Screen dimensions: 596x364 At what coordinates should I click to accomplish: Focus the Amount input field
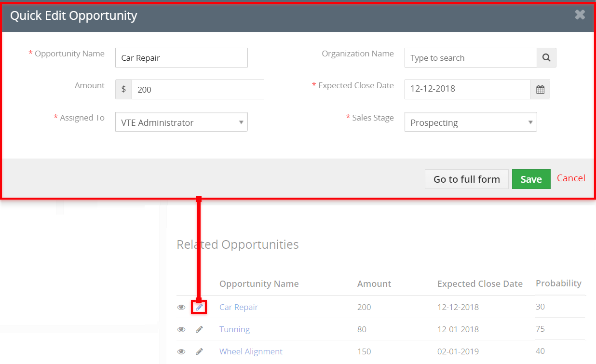click(198, 89)
